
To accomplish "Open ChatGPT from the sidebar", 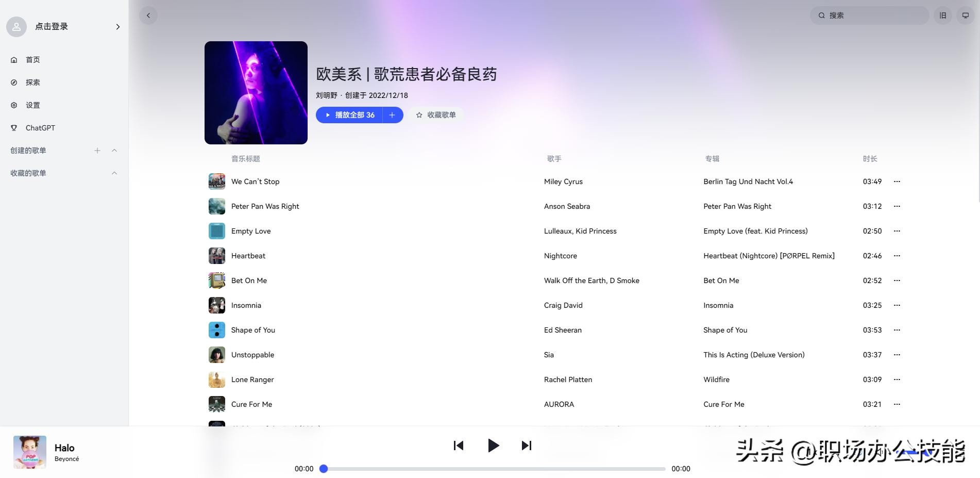I will coord(40,128).
